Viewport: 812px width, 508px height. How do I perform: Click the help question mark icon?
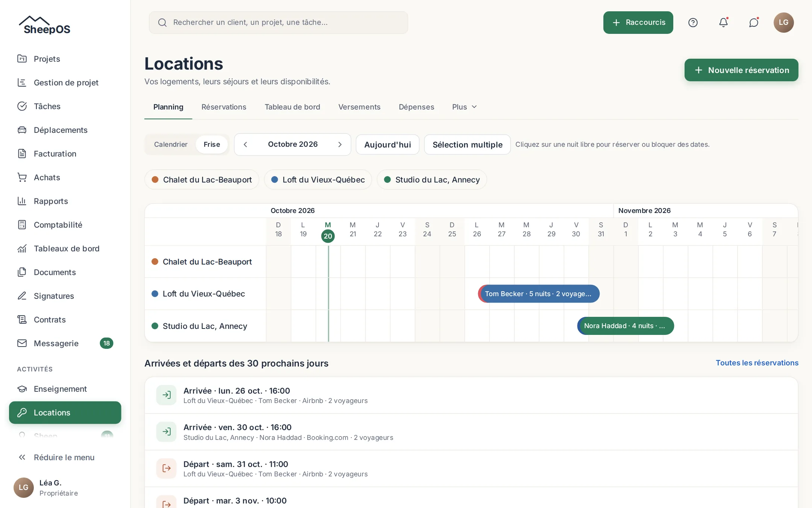(693, 23)
